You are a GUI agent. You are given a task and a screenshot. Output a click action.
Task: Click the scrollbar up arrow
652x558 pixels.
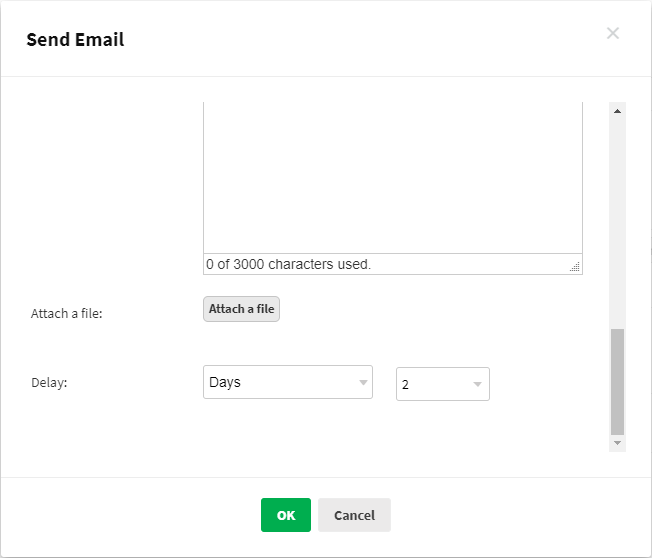617,110
